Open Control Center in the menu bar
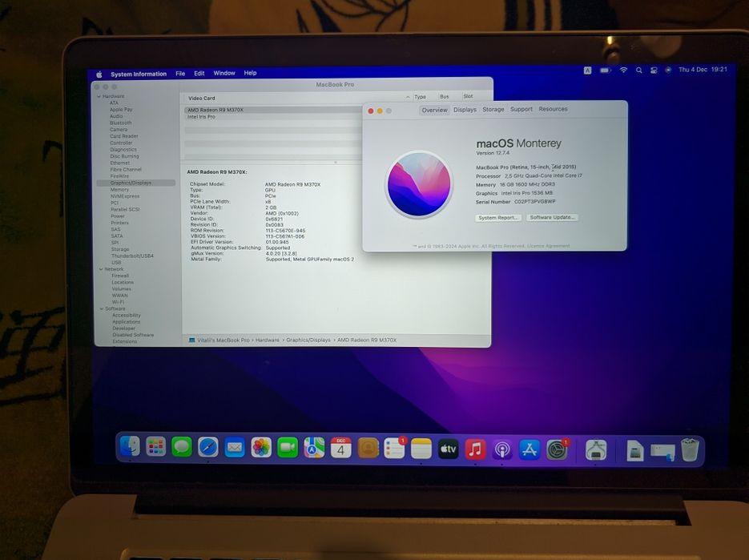749x560 pixels. click(x=654, y=71)
